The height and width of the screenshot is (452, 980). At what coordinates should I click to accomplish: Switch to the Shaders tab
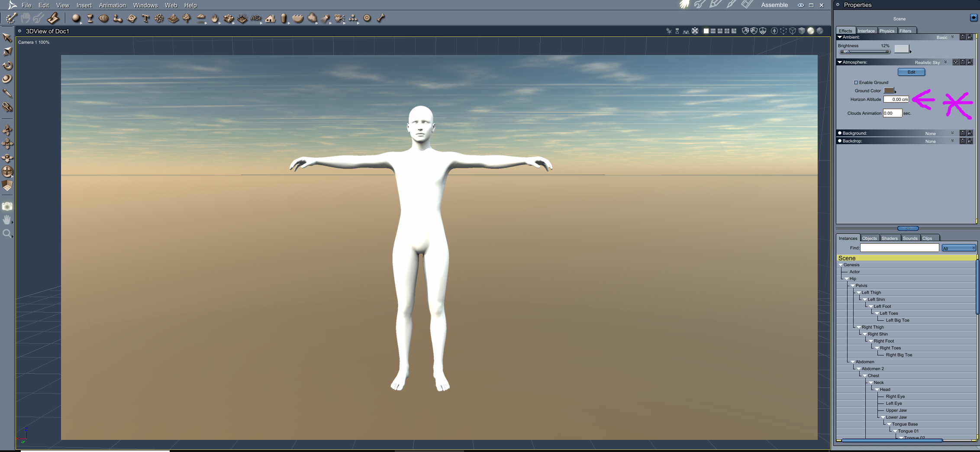pyautogui.click(x=890, y=238)
